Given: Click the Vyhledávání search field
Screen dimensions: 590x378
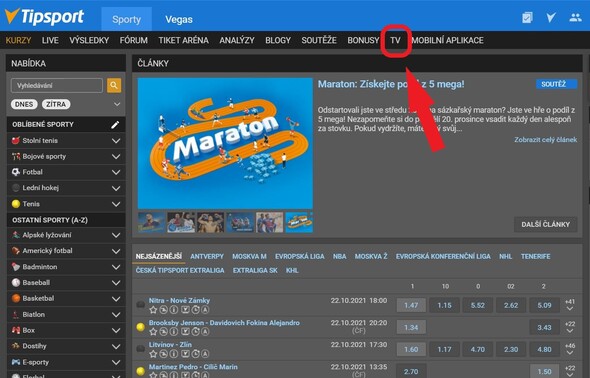Looking at the screenshot, I should pyautogui.click(x=56, y=85).
